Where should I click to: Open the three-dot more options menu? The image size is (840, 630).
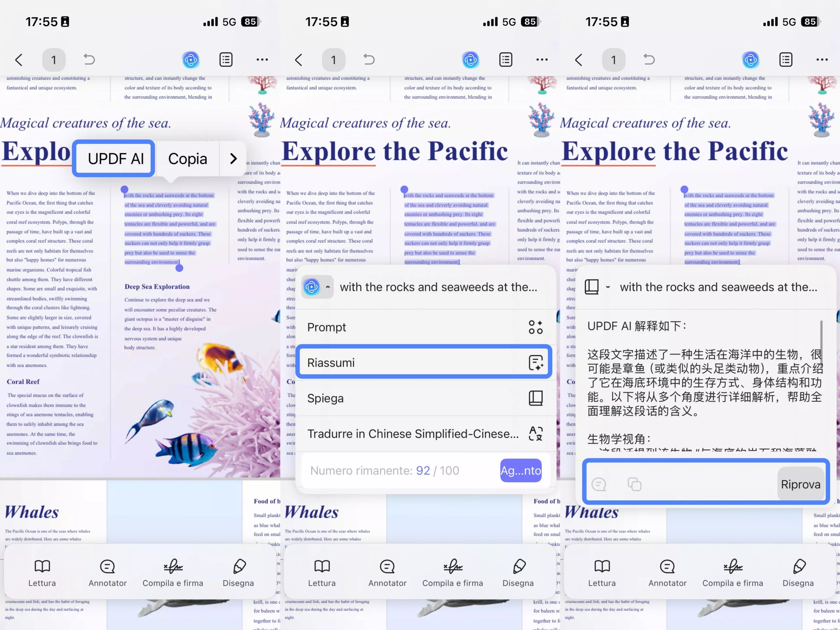pyautogui.click(x=262, y=60)
